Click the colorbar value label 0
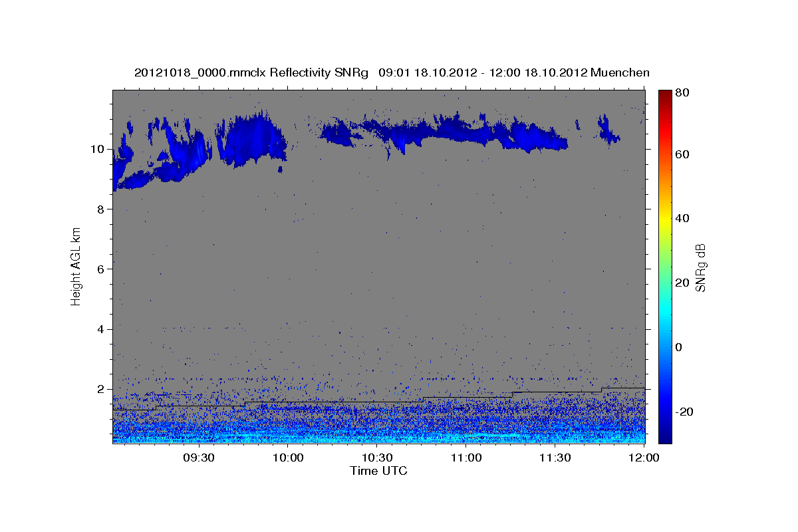 [679, 347]
